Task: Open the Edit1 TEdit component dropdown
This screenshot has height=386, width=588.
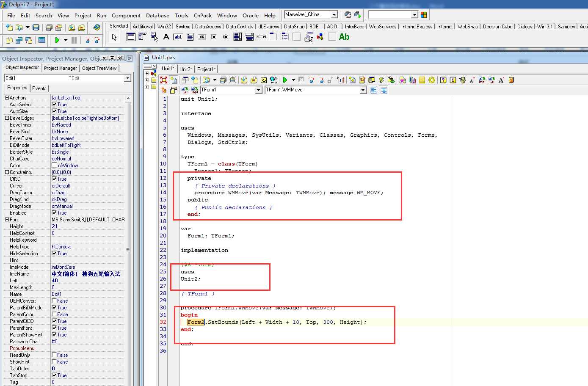Action: tap(127, 78)
